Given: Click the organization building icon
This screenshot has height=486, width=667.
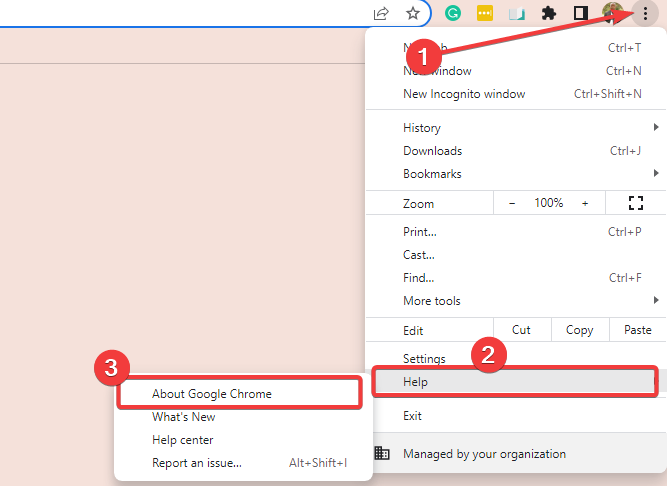Looking at the screenshot, I should click(382, 453).
